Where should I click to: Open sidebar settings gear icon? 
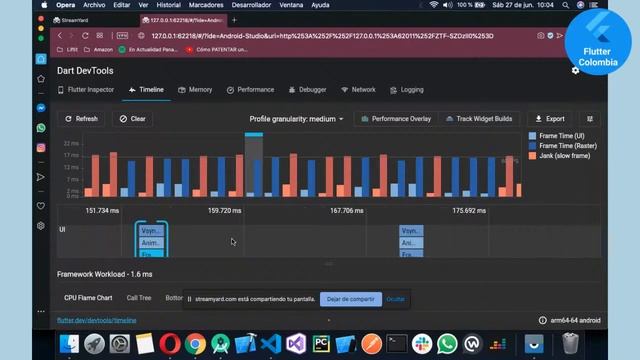(41, 226)
